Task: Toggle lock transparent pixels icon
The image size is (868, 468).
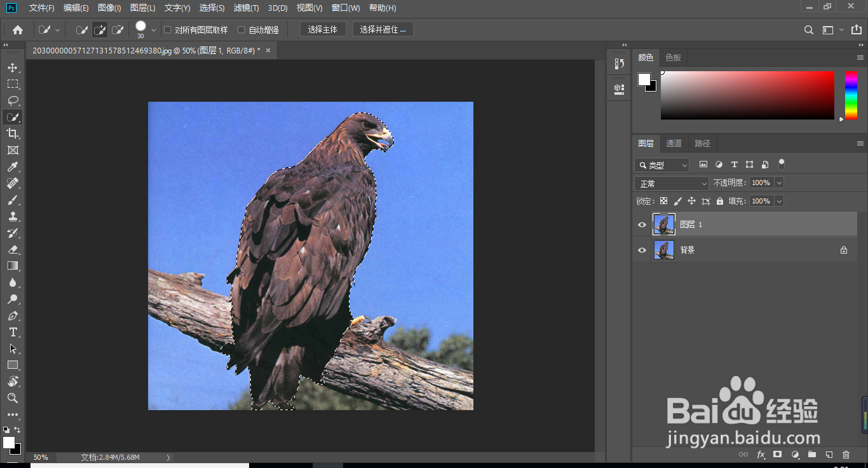Action: tap(663, 201)
